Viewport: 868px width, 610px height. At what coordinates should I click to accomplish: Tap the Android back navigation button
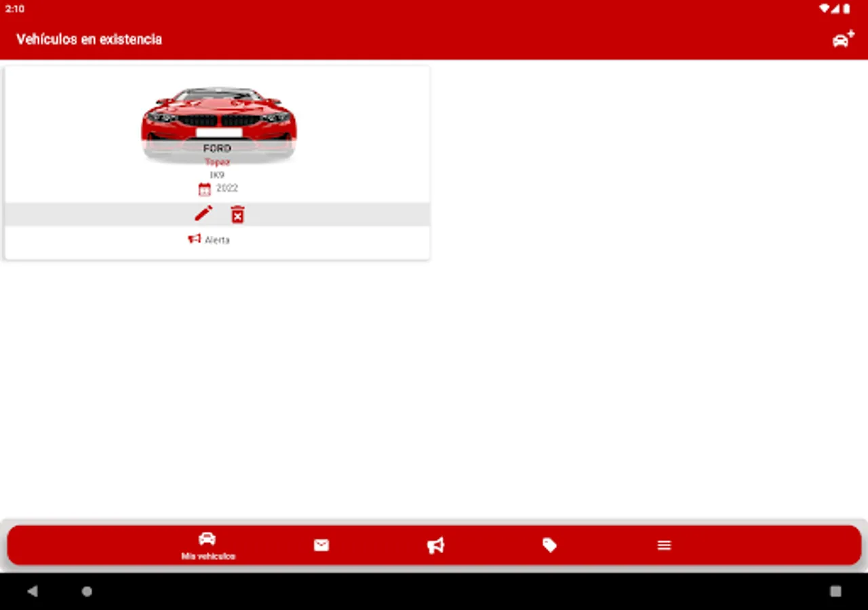[32, 591]
